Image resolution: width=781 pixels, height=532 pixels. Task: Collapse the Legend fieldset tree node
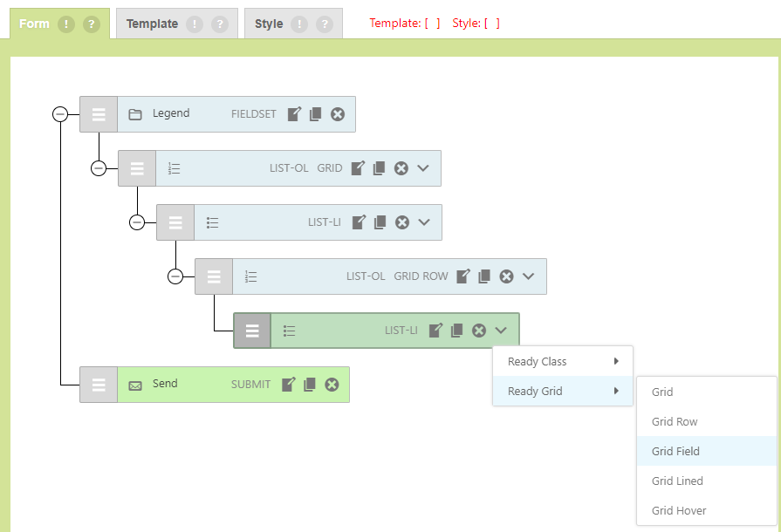point(60,114)
